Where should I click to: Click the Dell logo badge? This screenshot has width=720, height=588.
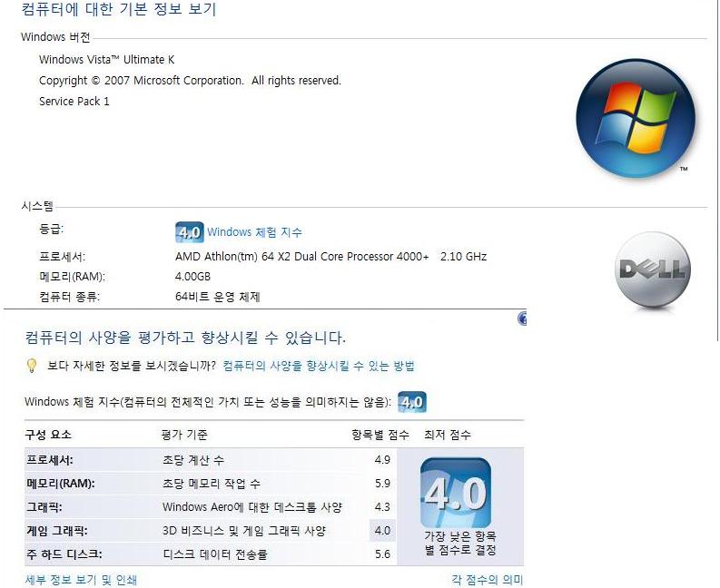click(653, 269)
